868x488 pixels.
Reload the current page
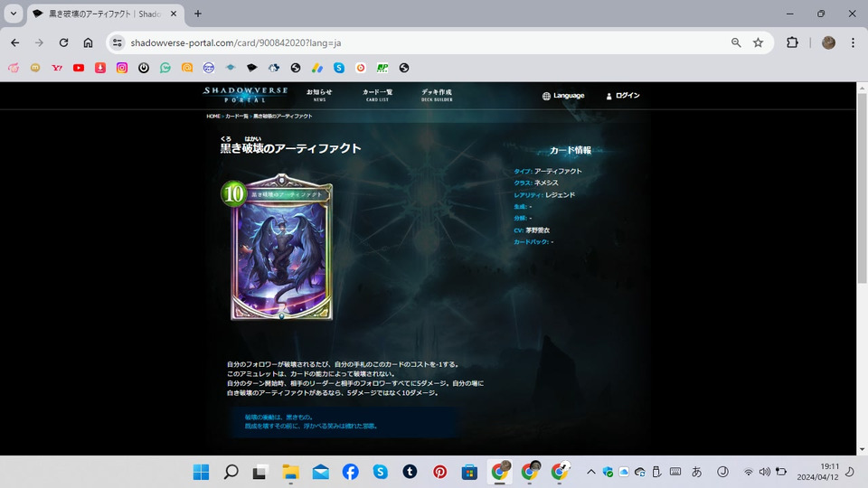(x=63, y=42)
